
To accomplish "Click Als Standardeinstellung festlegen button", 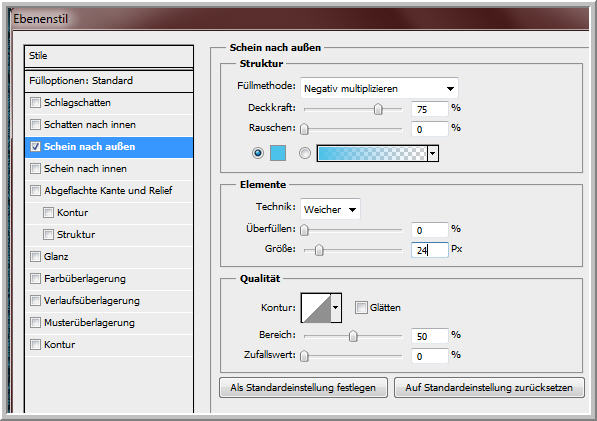I will tap(303, 388).
